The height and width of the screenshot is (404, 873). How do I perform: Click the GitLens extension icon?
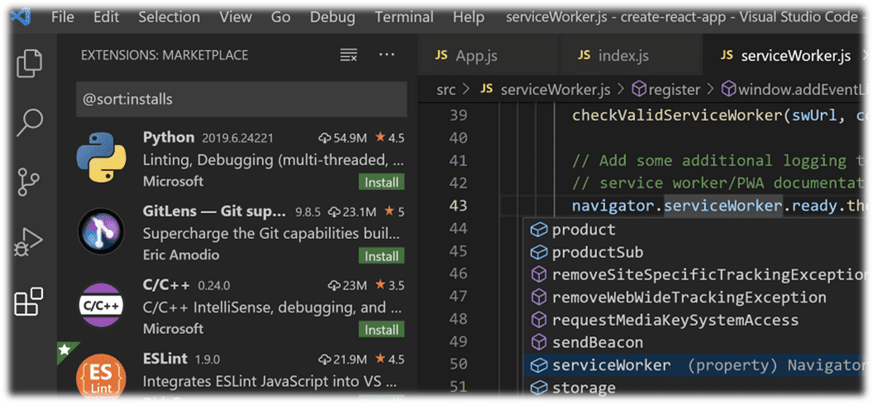(100, 233)
